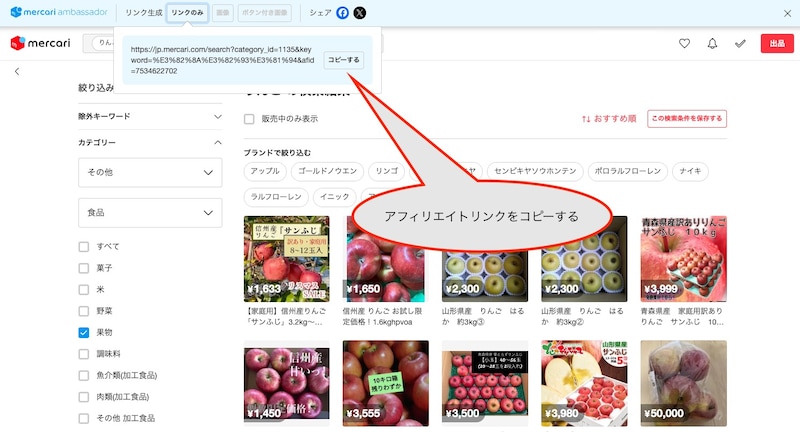The width and height of the screenshot is (800, 432).
Task: Open the おすすめ順 sort option
Action: (609, 118)
